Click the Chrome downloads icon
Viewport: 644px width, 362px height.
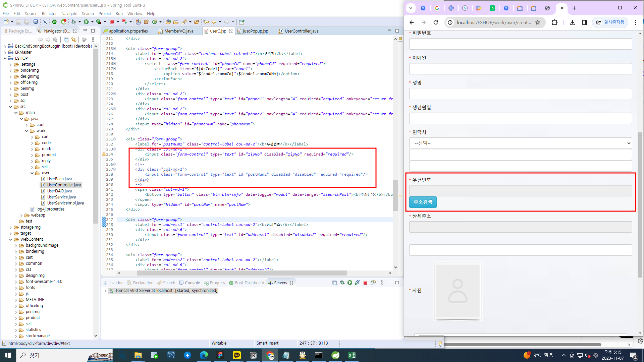(573, 22)
